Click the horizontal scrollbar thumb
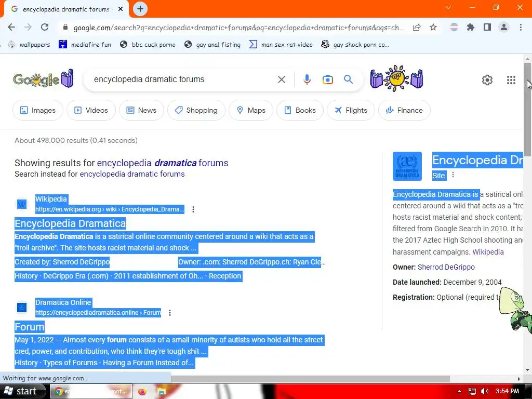The height and width of the screenshot is (399, 532). [x=310, y=379]
